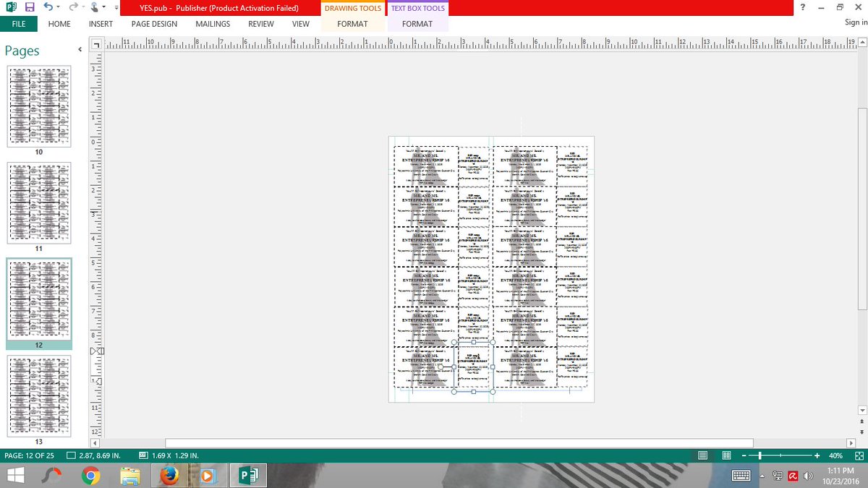The height and width of the screenshot is (488, 868).
Task: Open Firefox from the taskbar
Action: pyautogui.click(x=169, y=476)
